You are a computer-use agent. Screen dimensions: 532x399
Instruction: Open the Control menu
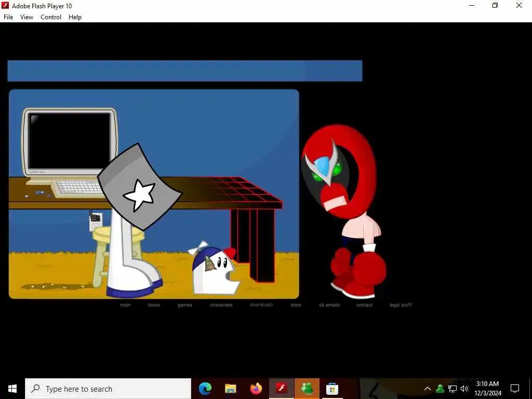tap(51, 17)
